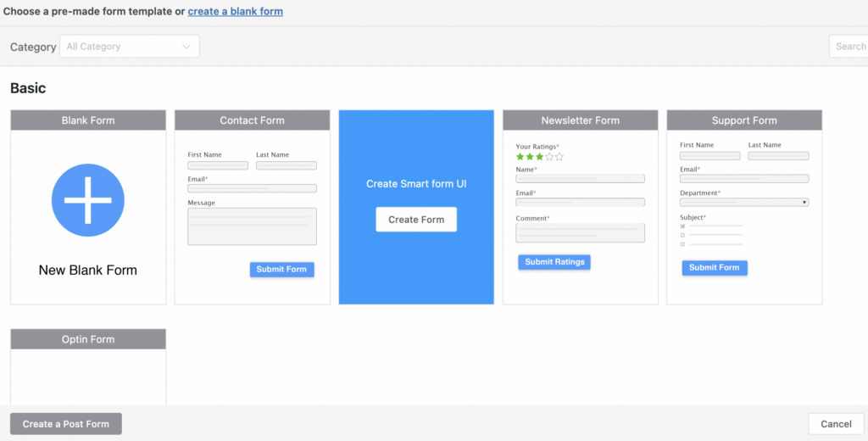Viewport: 868px width, 441px height.
Task: Click the Cancel button
Action: pyautogui.click(x=836, y=424)
